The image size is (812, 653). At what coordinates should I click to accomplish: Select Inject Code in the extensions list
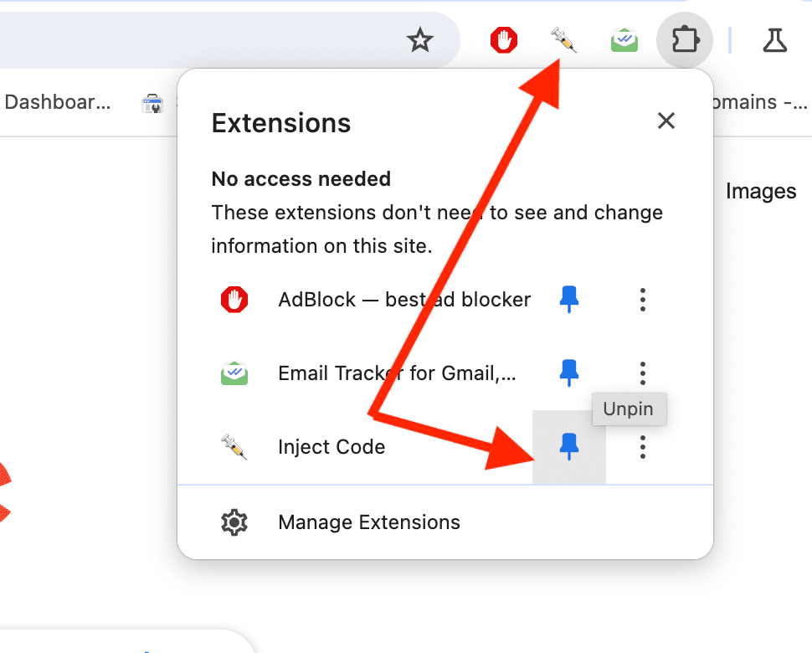click(x=331, y=447)
